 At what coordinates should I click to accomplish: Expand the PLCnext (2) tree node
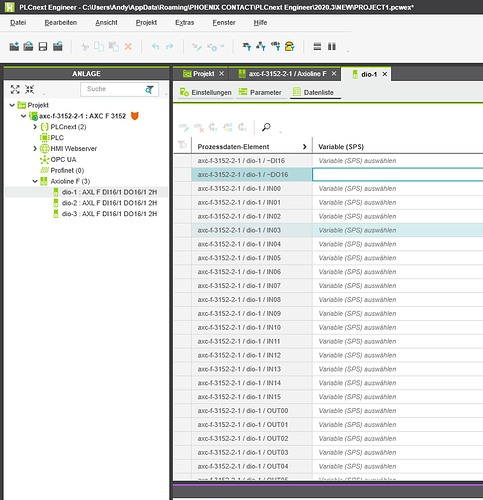35,127
